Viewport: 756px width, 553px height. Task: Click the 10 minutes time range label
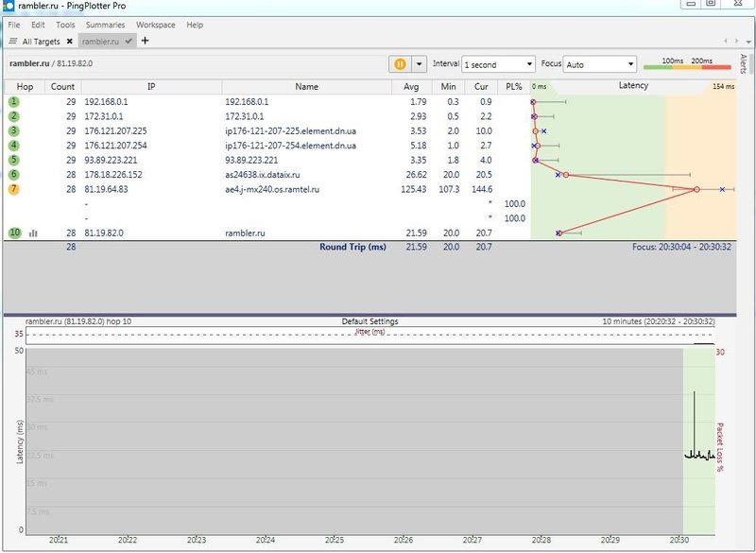pos(659,321)
